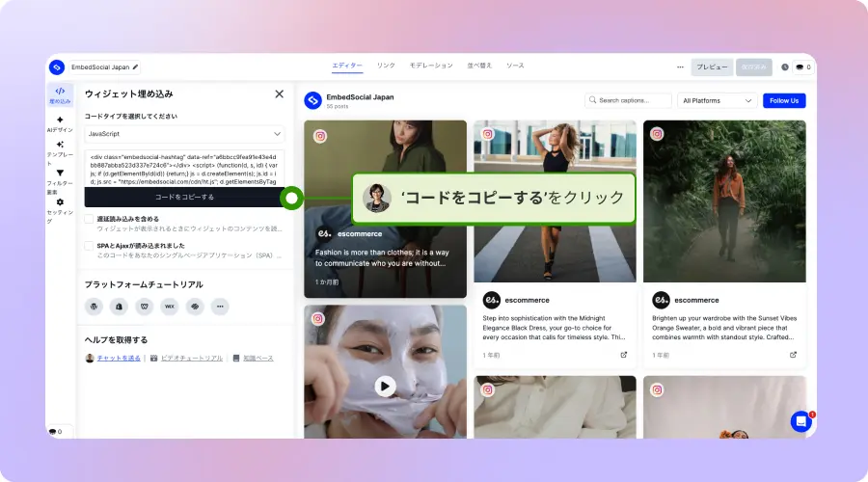The width and height of the screenshot is (868, 482).
Task: Click the clock history icon in top header
Action: click(x=784, y=67)
